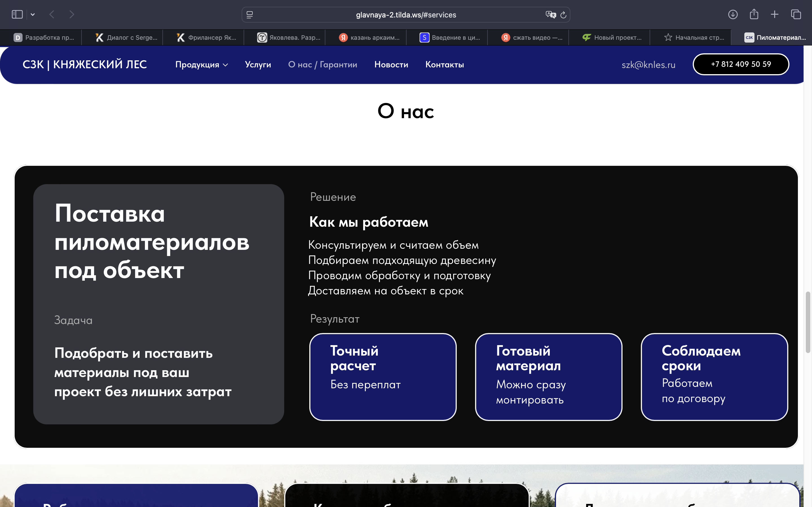The height and width of the screenshot is (507, 812).
Task: Switch to the 'Разработка пр...' tab
Action: (x=41, y=38)
